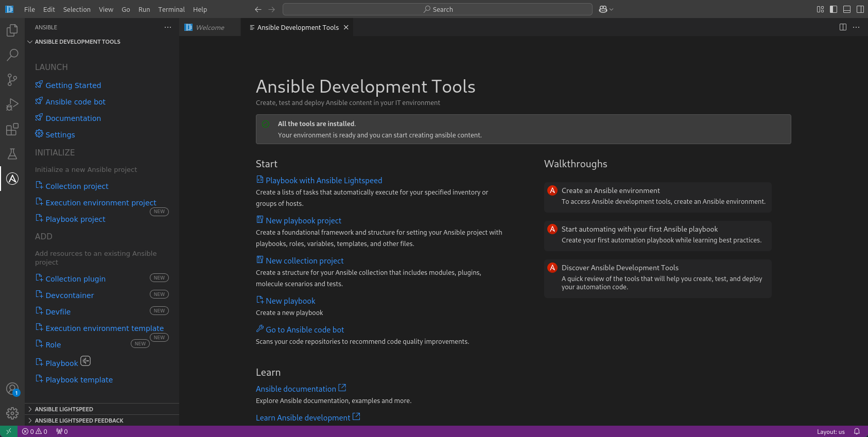Open errors and warnings in status bar
Viewport: 868px width, 437px height.
(34, 431)
